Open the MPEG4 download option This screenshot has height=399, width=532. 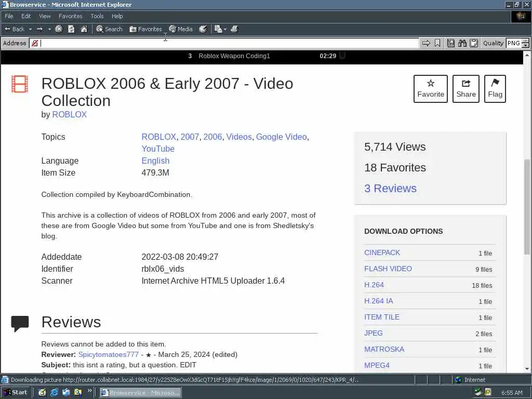click(x=377, y=365)
